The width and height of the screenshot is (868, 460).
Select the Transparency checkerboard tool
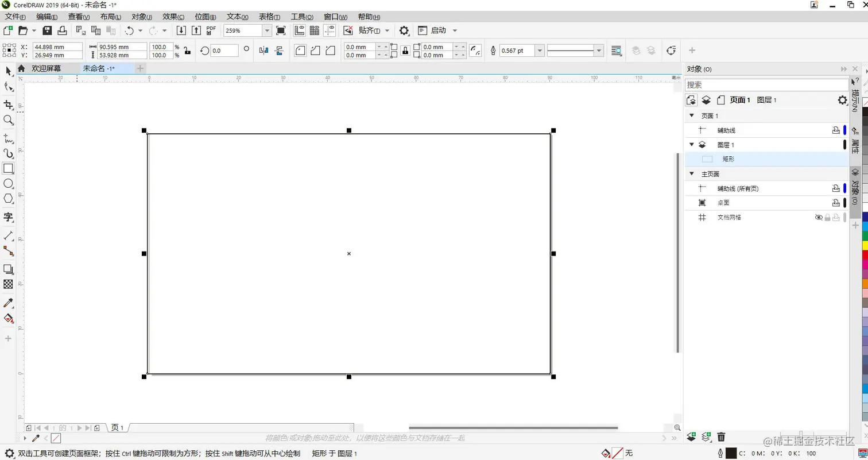point(8,284)
